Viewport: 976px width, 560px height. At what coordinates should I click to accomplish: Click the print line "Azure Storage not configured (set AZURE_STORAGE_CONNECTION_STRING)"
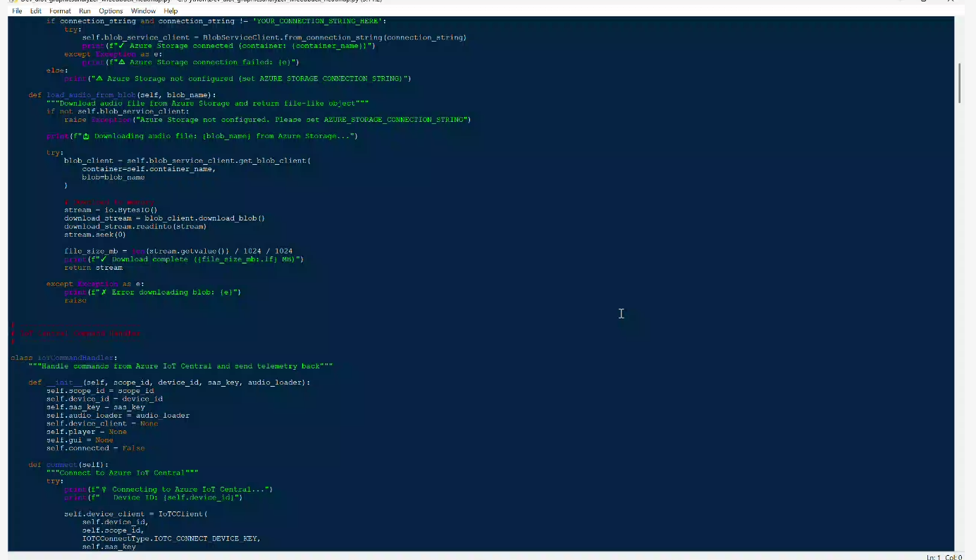pyautogui.click(x=237, y=79)
